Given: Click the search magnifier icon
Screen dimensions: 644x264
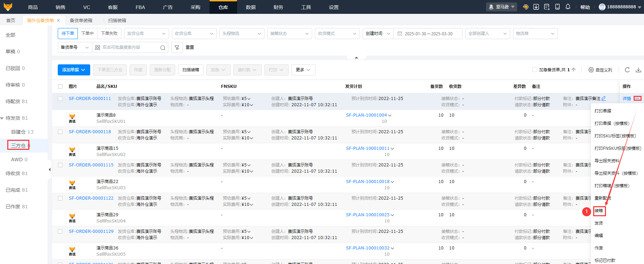Looking at the screenshot, I should click(163, 48).
